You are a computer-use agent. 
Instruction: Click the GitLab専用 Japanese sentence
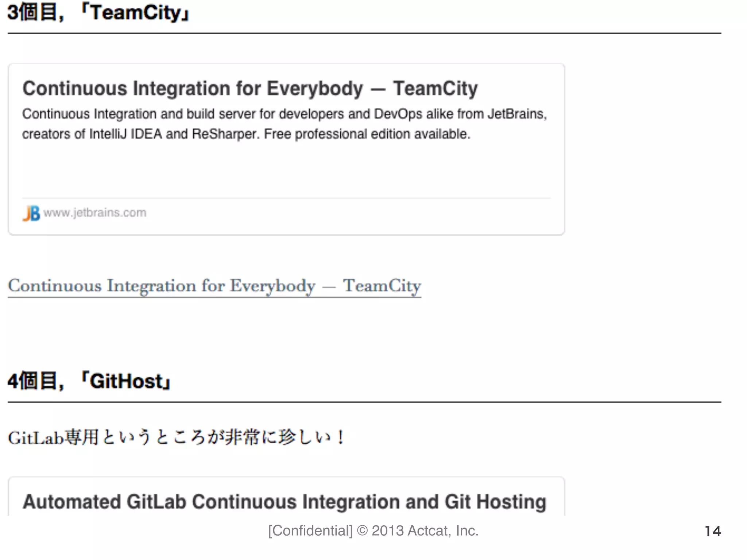176,437
